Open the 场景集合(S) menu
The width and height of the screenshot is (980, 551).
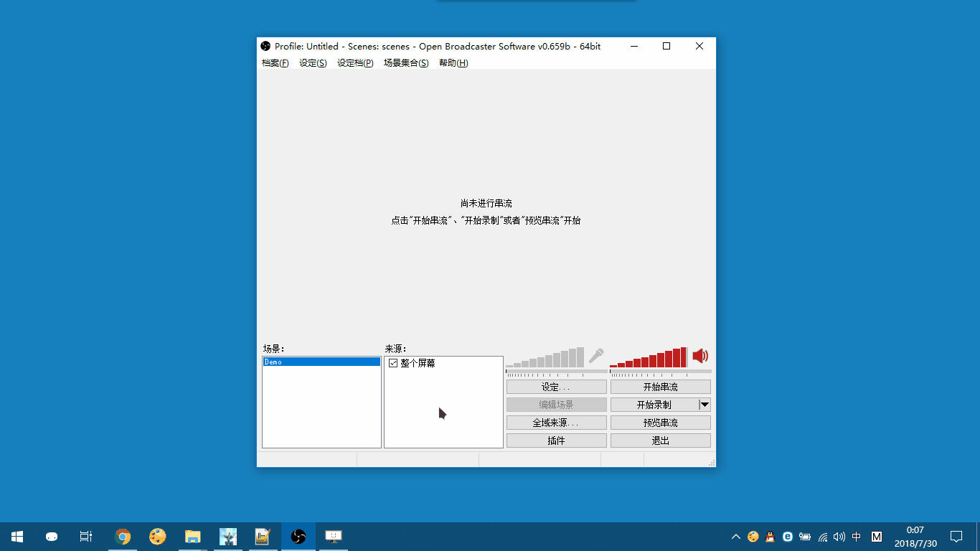point(406,63)
